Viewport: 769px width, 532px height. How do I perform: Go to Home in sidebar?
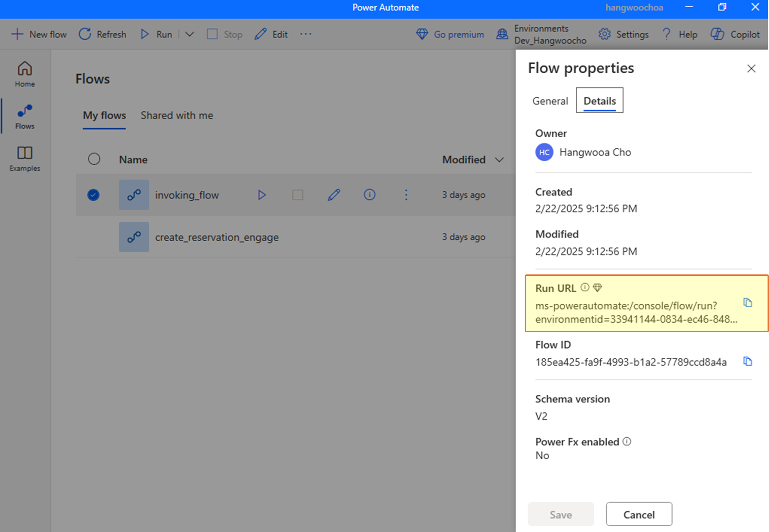coord(25,74)
